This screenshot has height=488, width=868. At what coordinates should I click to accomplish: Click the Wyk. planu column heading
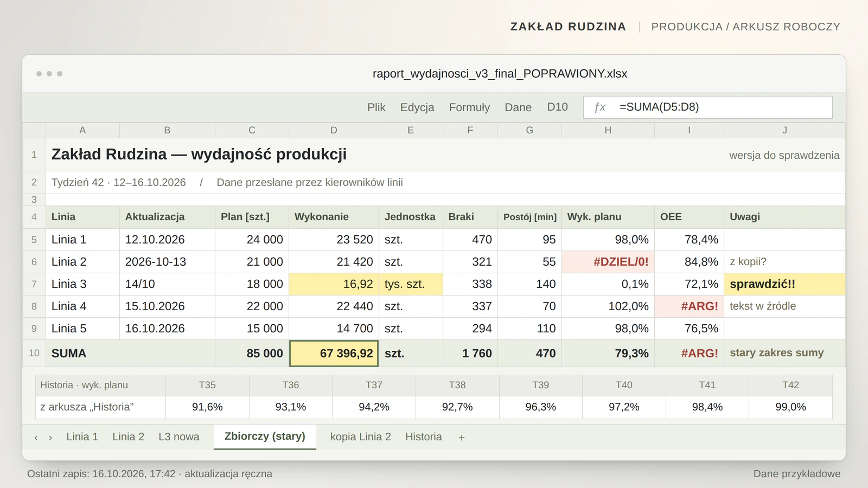pyautogui.click(x=608, y=217)
